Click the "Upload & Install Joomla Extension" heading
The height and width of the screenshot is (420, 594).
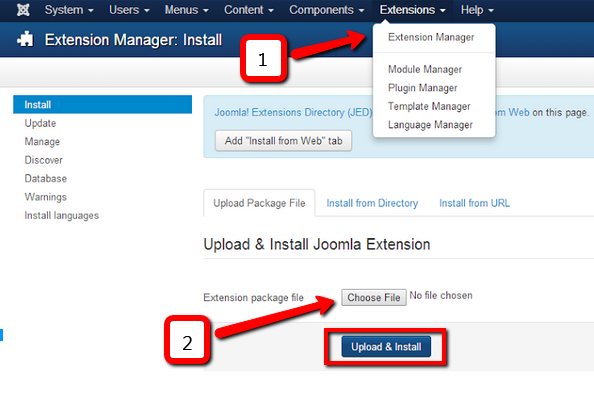[317, 244]
